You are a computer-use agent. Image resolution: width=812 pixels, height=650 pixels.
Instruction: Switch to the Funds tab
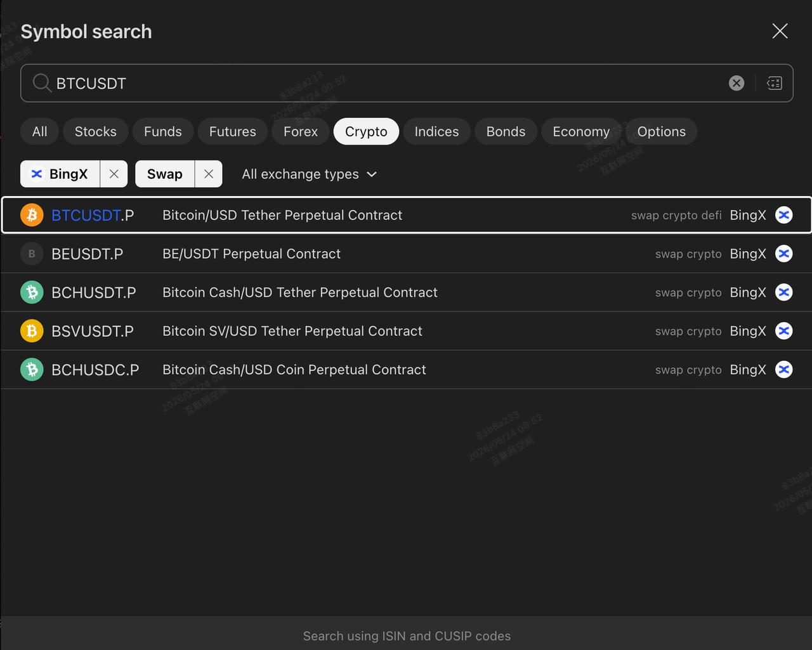[163, 131]
